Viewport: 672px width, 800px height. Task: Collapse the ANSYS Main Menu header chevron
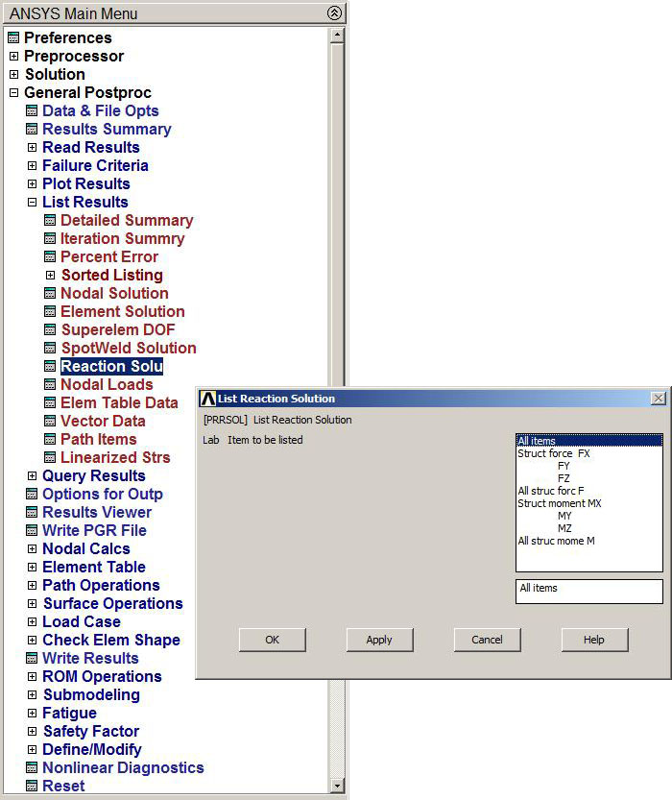[x=333, y=13]
